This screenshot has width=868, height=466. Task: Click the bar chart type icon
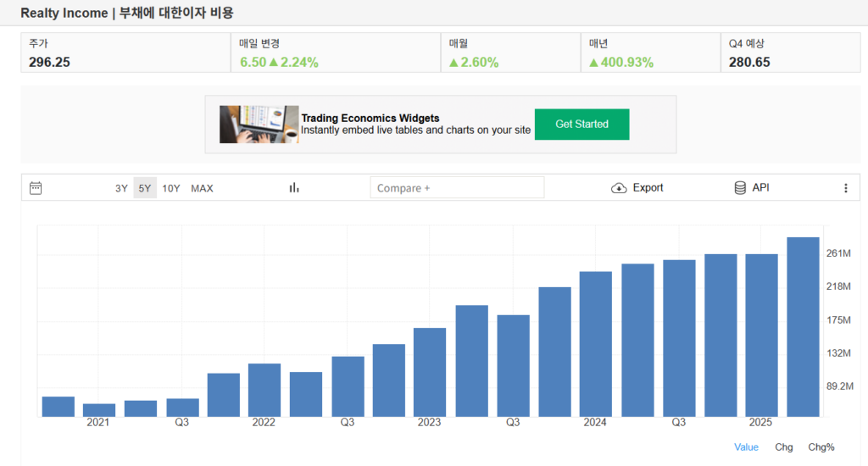coord(294,188)
